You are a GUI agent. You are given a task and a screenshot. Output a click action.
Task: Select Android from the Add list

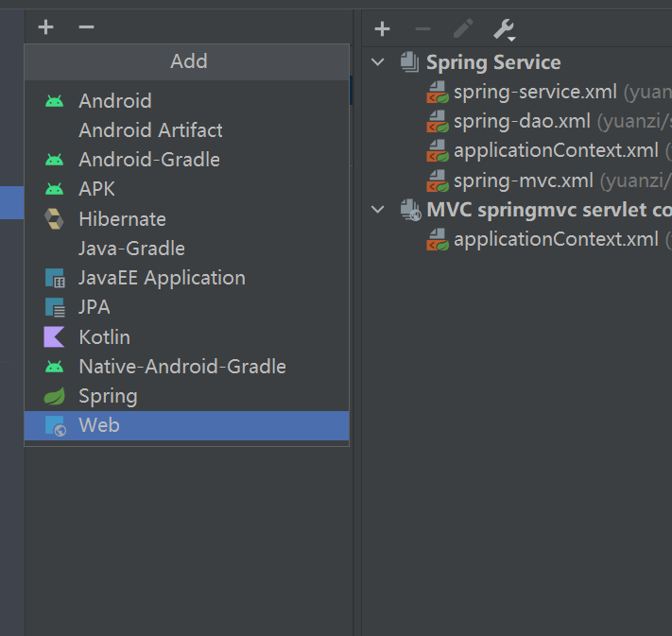[x=186, y=101]
